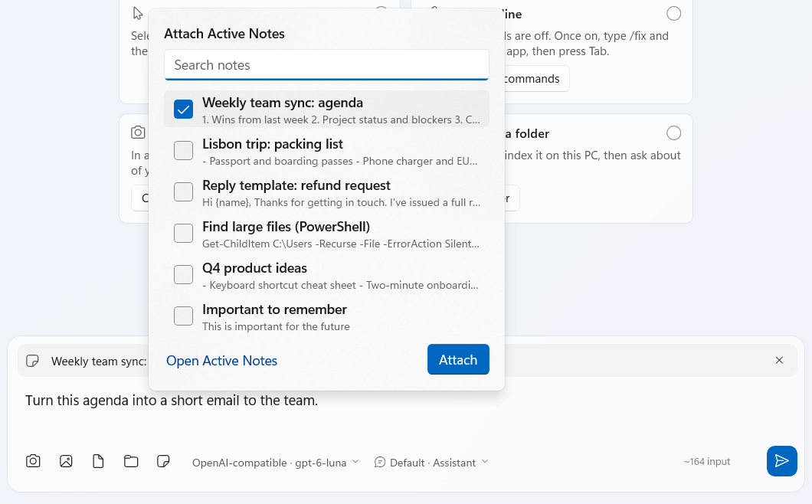Check the Reply template: refund request checkbox

[x=183, y=192]
